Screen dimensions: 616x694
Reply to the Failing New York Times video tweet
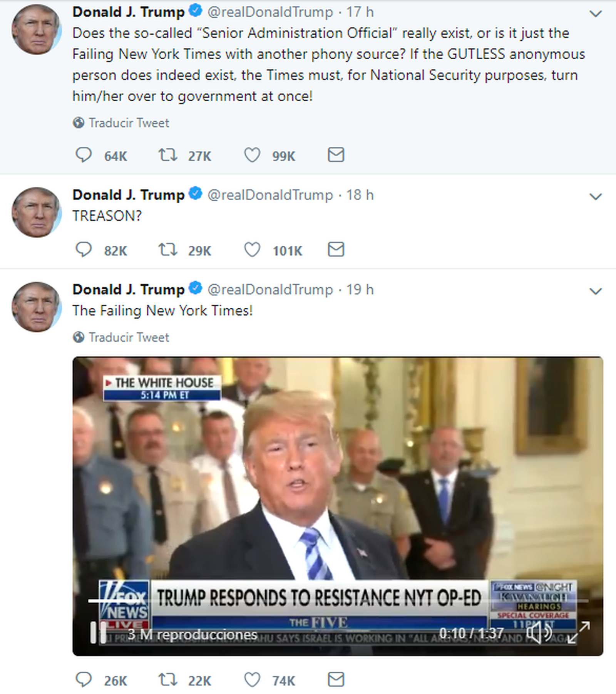click(84, 680)
